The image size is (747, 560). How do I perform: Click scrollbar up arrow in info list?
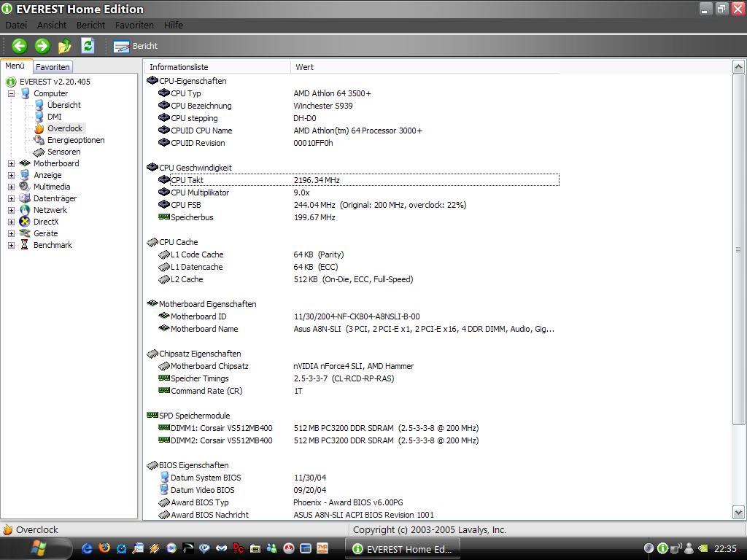coord(738,67)
